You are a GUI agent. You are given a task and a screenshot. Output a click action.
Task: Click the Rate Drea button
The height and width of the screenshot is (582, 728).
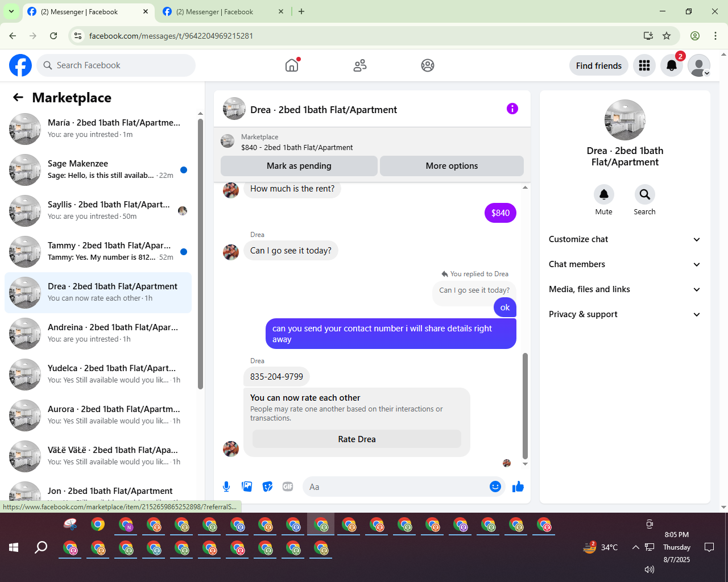tap(357, 439)
